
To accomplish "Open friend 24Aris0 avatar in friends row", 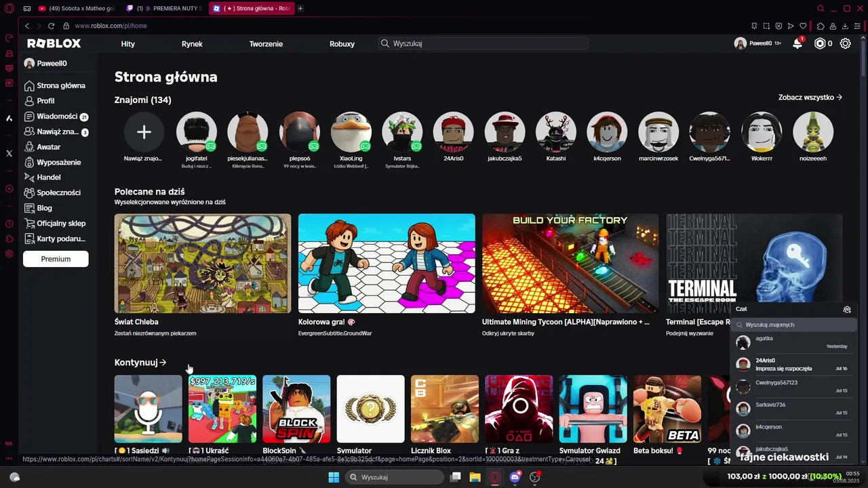I will click(454, 132).
